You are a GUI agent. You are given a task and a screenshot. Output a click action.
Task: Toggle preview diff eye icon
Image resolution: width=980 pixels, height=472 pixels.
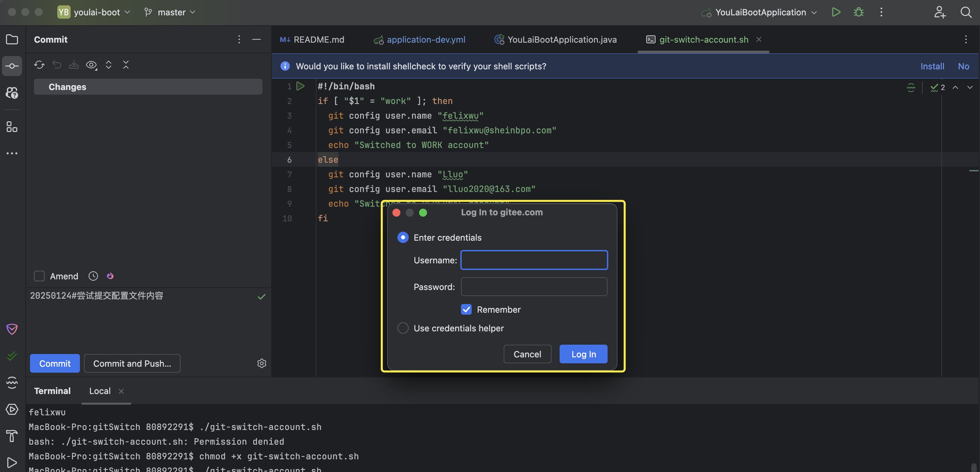[x=91, y=65]
